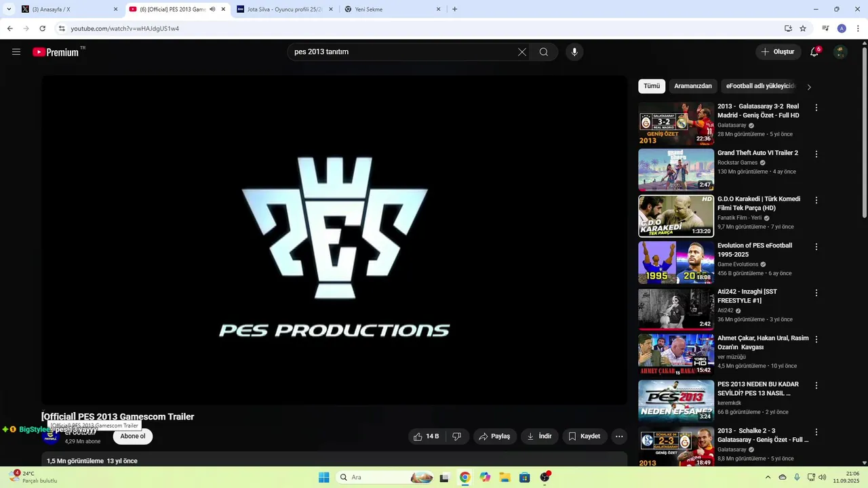Screen dimensions: 868x488
Task: Click the Oluştur create button
Action: pos(778,52)
